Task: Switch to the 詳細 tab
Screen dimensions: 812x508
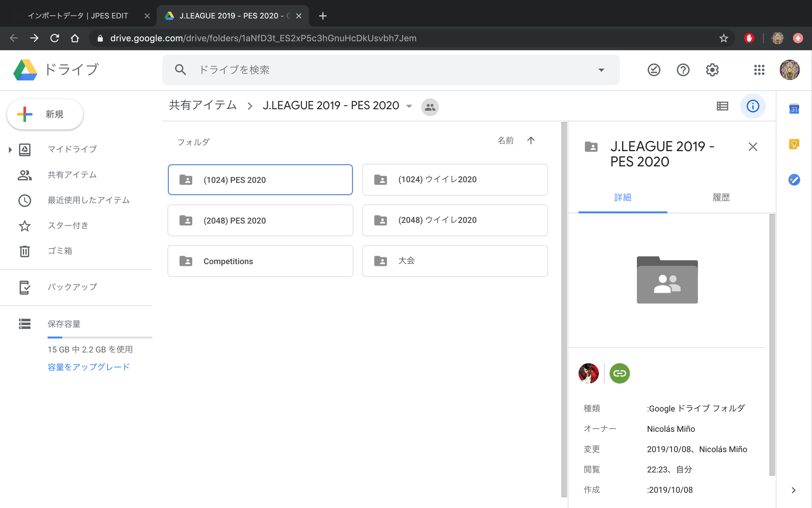Action: pos(623,198)
